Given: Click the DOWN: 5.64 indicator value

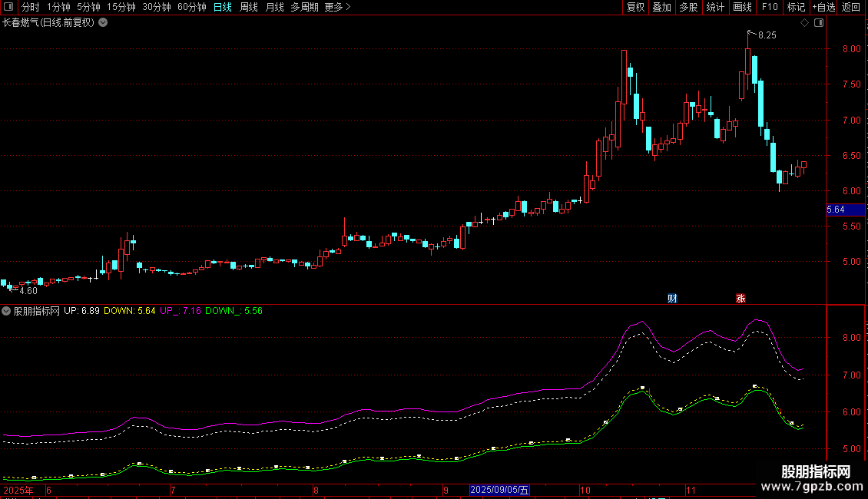Looking at the screenshot, I should click(130, 311).
